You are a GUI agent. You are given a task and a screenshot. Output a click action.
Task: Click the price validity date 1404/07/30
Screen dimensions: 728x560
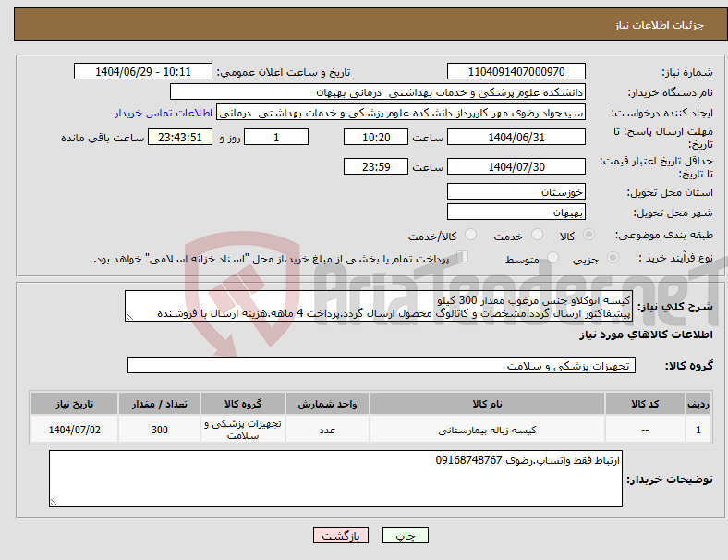coord(516,166)
